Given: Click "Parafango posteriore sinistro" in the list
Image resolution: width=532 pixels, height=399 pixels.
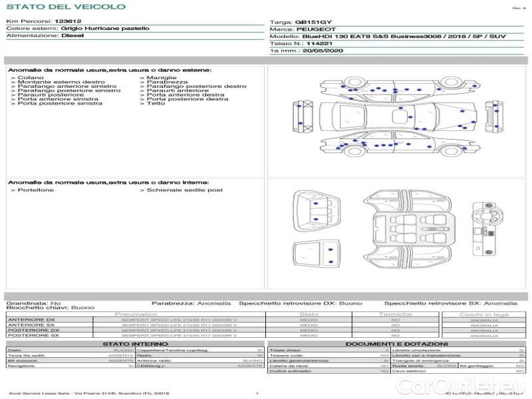Looking at the screenshot, I should pyautogui.click(x=69, y=90).
